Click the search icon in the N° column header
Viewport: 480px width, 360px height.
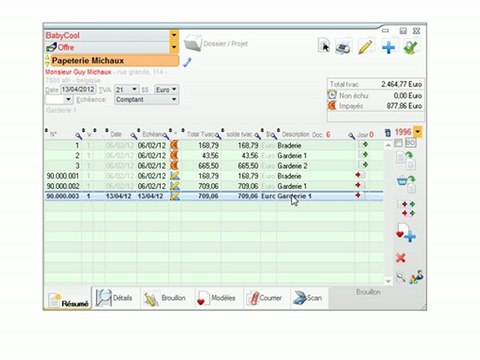coord(78,135)
